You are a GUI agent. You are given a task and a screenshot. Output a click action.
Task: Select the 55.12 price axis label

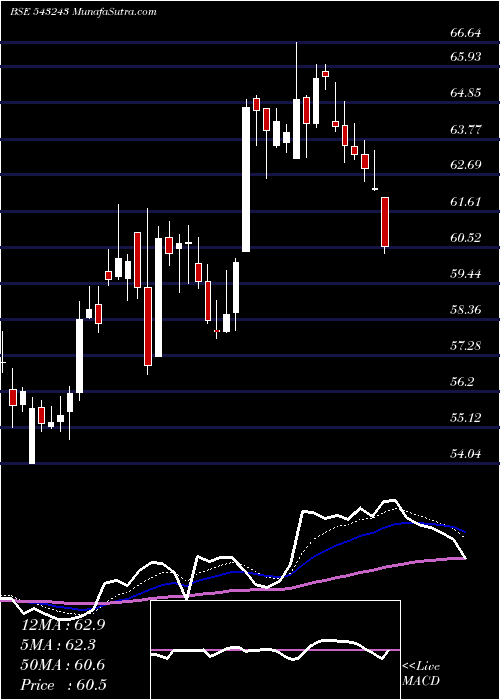pyautogui.click(x=466, y=417)
